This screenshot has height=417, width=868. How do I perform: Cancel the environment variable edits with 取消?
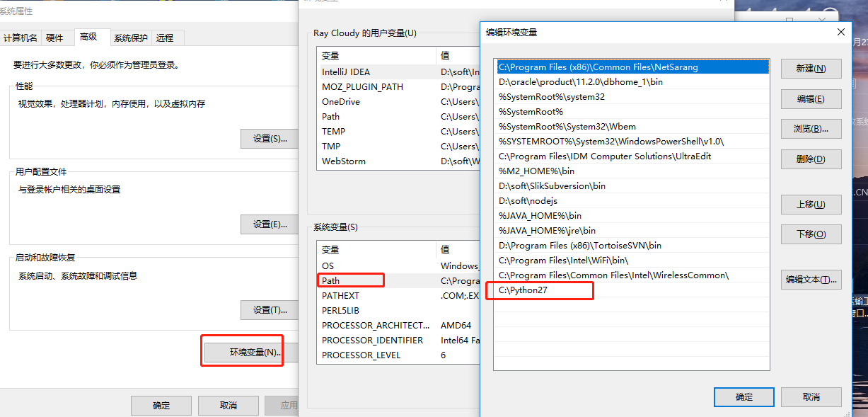click(x=811, y=396)
